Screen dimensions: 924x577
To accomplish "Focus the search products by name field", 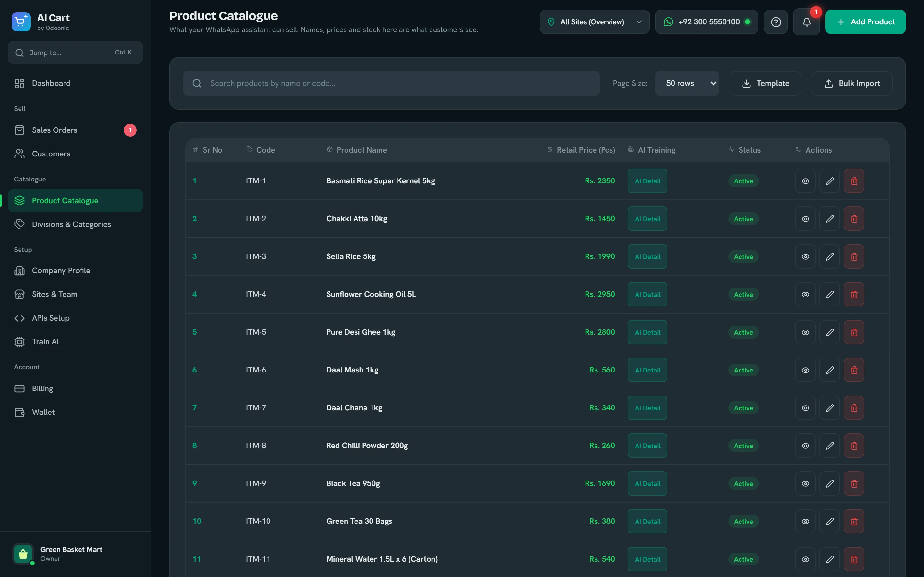I will pos(391,83).
